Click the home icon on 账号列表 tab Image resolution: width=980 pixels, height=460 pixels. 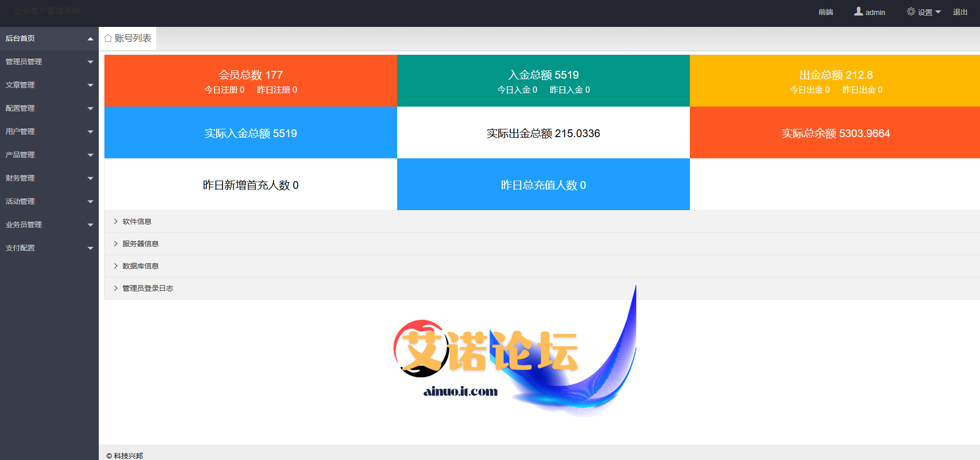click(x=108, y=38)
